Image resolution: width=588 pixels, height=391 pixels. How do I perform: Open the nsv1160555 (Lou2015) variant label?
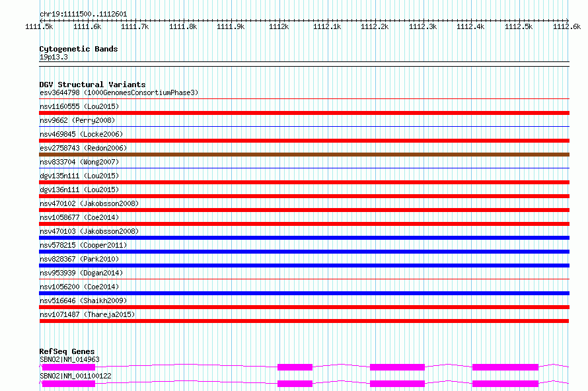coord(79,106)
